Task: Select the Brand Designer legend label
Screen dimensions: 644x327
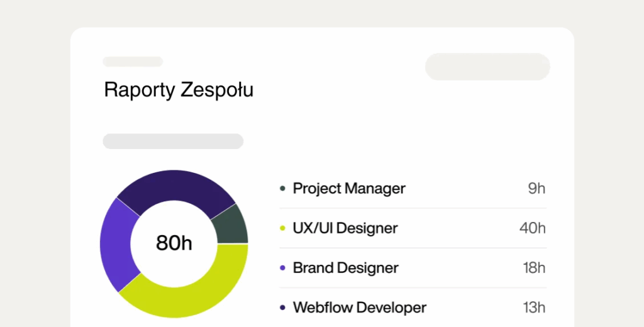Action: [345, 268]
